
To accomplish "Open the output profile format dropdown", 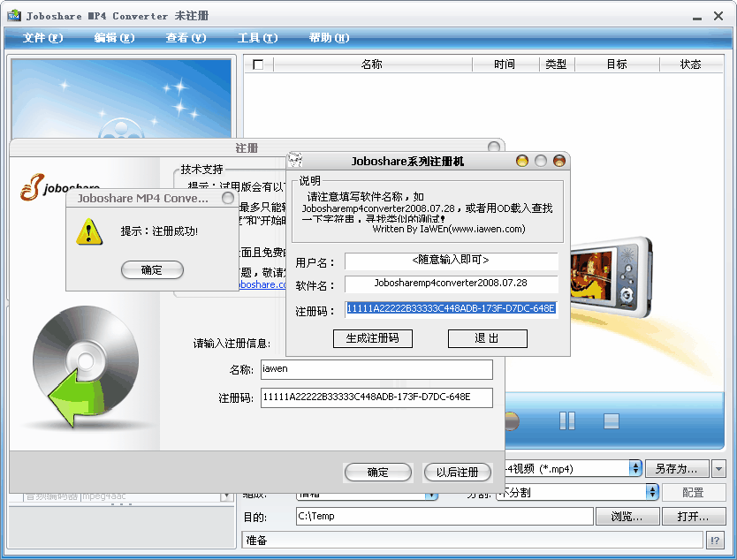I will pos(634,468).
